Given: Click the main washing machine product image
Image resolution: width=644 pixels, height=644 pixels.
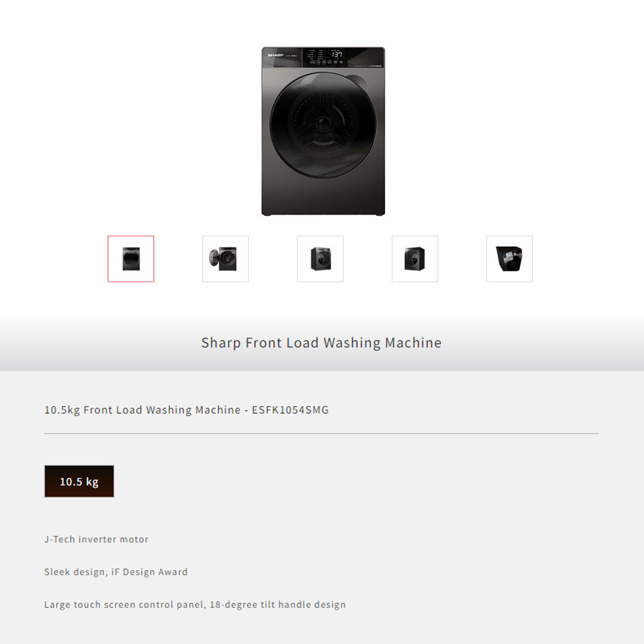Looking at the screenshot, I should click(x=323, y=131).
